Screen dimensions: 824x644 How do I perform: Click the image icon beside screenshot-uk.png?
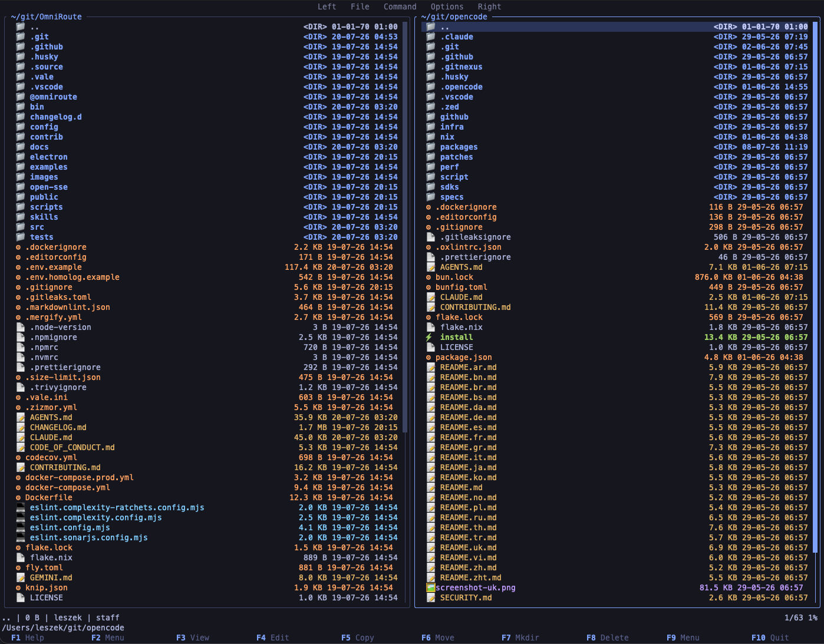click(431, 587)
